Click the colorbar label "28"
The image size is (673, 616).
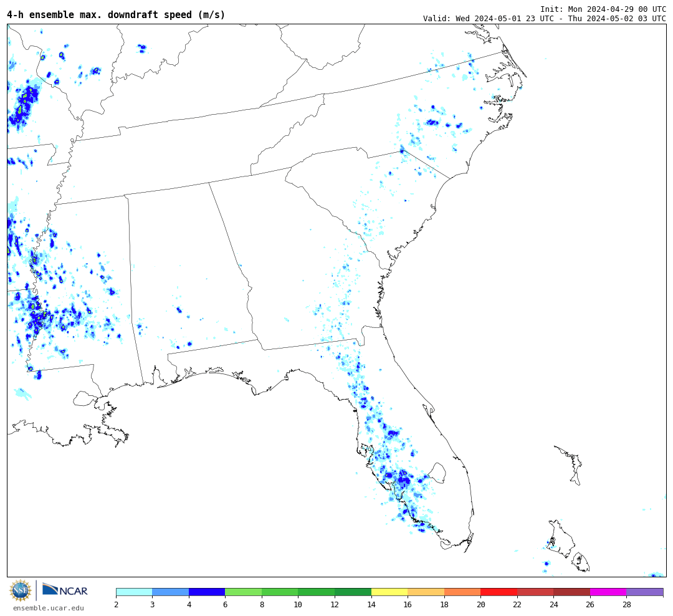tap(627, 605)
